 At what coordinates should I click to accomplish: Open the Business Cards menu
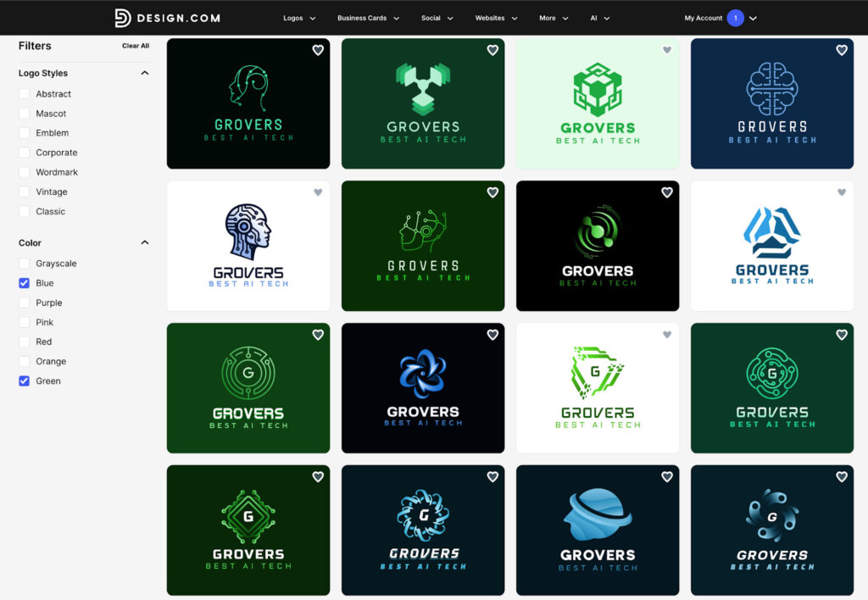368,17
